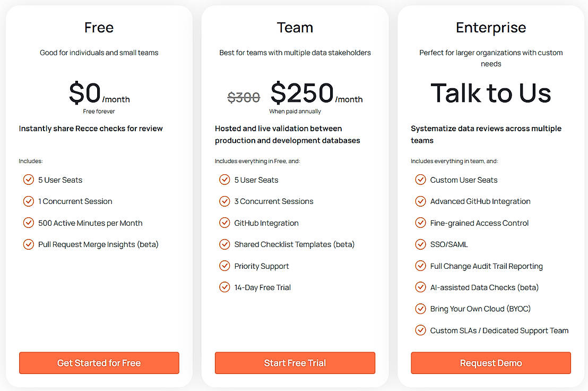
Task: Click checkmark icon next to Bring Your Own Cloud
Action: [x=420, y=309]
